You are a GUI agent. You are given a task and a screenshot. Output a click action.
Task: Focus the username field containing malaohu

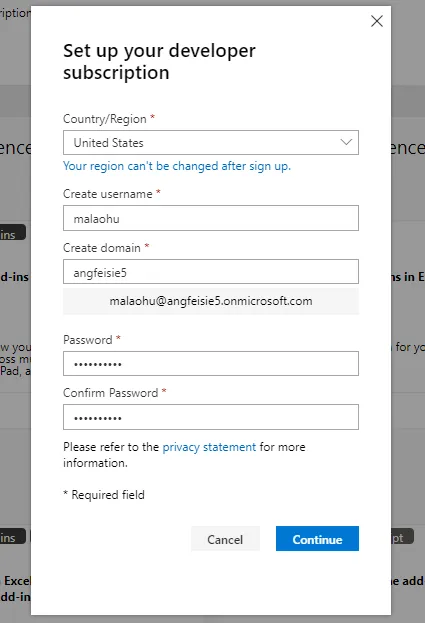211,218
